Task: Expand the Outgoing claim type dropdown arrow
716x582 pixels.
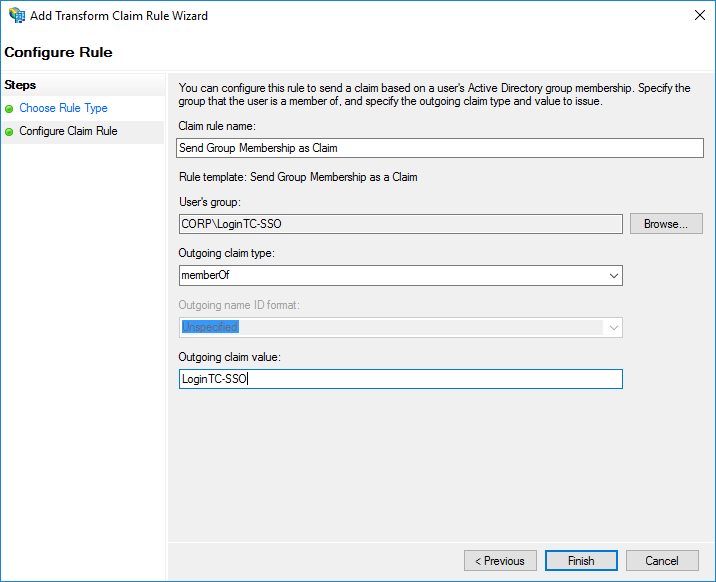Action: 613,276
